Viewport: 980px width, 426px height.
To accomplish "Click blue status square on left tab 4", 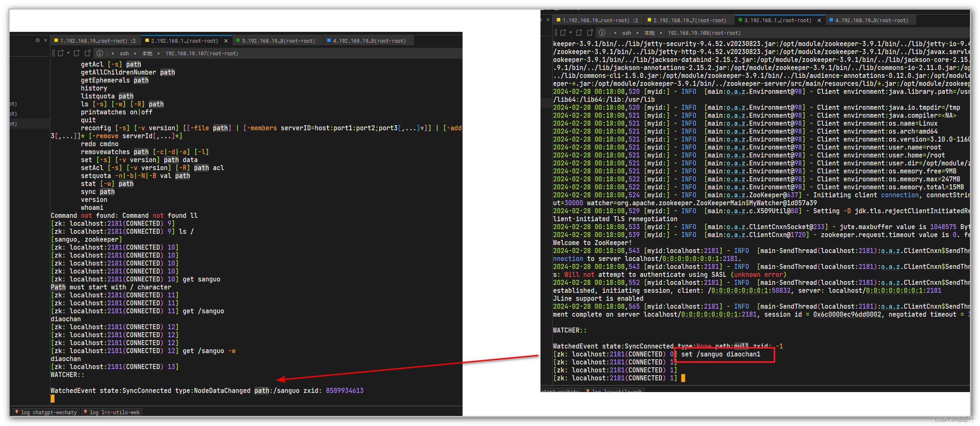I will pos(329,41).
